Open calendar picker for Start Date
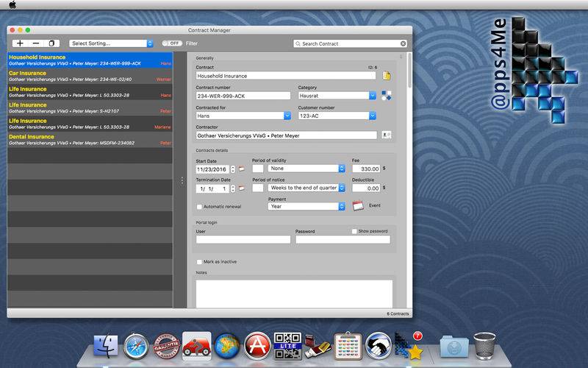 pos(242,169)
